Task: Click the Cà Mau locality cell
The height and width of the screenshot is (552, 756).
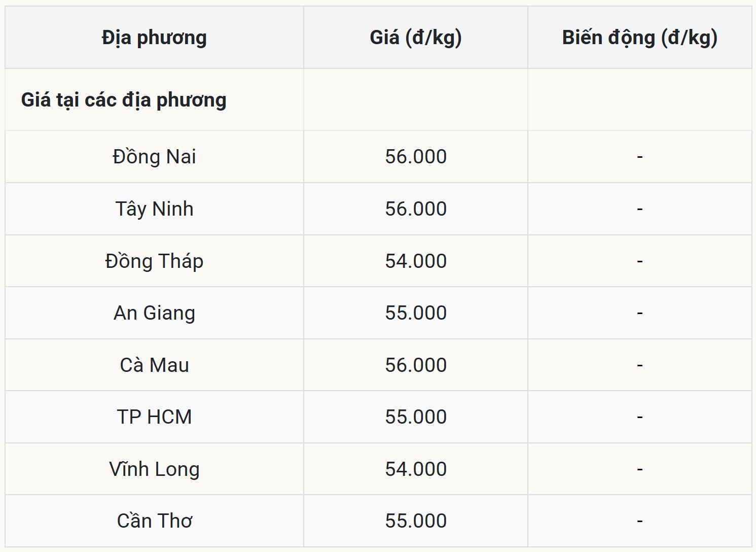Action: tap(154, 365)
